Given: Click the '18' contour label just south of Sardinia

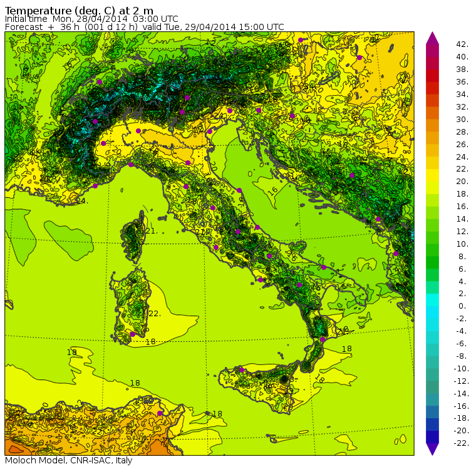Looking at the screenshot, I should tap(150, 342).
